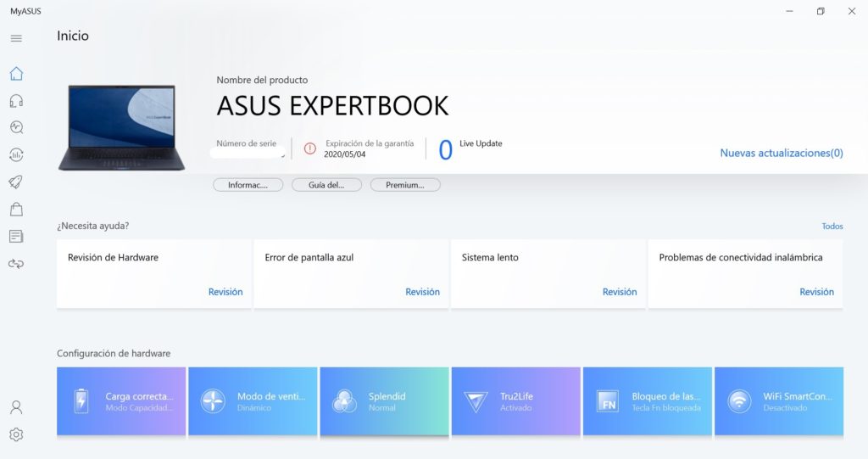Open the battery charging mode tile
Viewport: 868px width, 459px height.
pos(121,401)
